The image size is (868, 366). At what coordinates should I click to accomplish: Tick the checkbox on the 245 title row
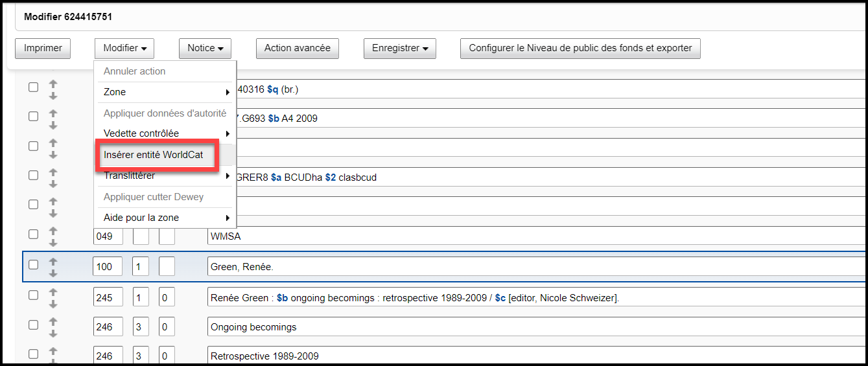33,295
